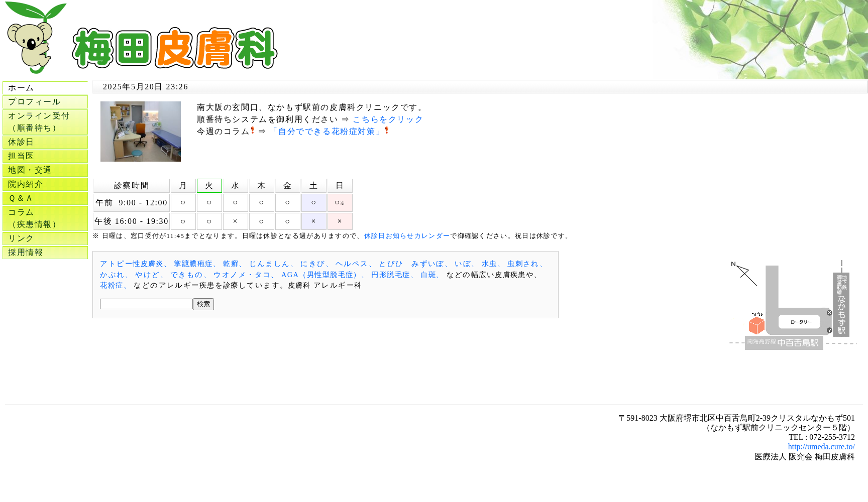Focus the search text field

146,304
